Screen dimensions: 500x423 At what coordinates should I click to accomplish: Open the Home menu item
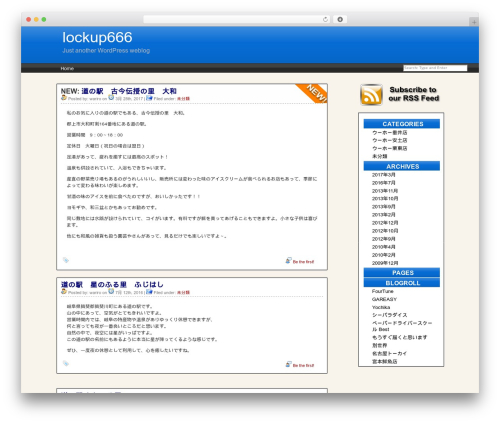tap(67, 68)
